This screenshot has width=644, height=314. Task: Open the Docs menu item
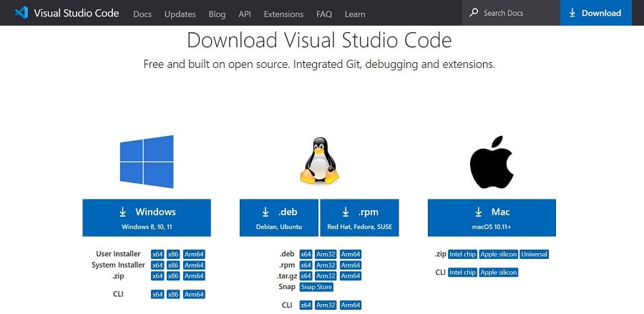coord(142,14)
